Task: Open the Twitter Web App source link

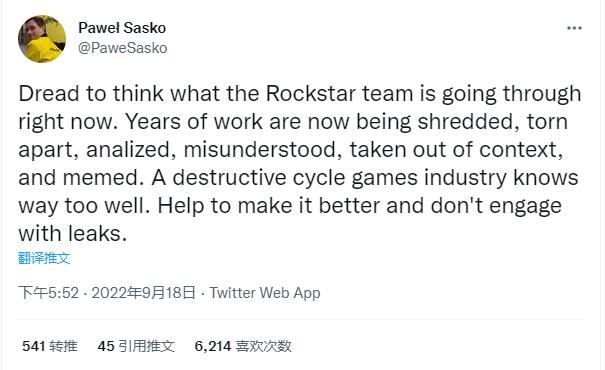Action: click(x=265, y=293)
